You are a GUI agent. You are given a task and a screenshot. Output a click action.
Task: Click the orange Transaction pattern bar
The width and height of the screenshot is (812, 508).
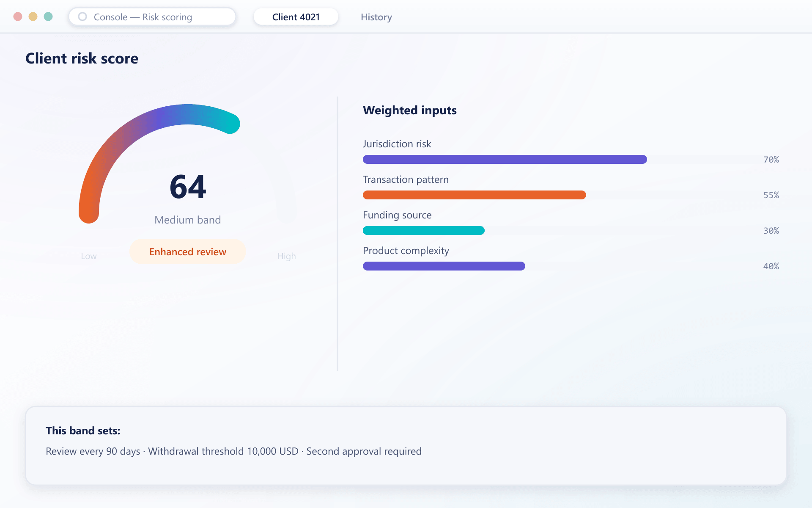[x=475, y=195]
